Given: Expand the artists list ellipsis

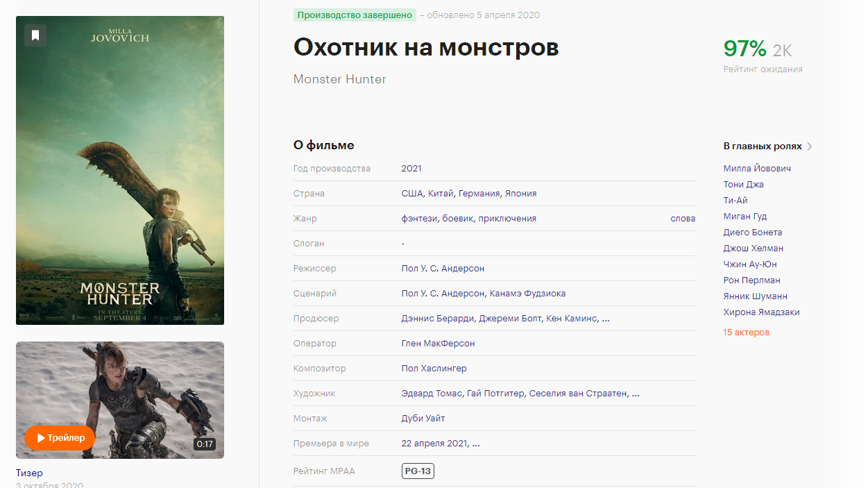Looking at the screenshot, I should coord(636,394).
